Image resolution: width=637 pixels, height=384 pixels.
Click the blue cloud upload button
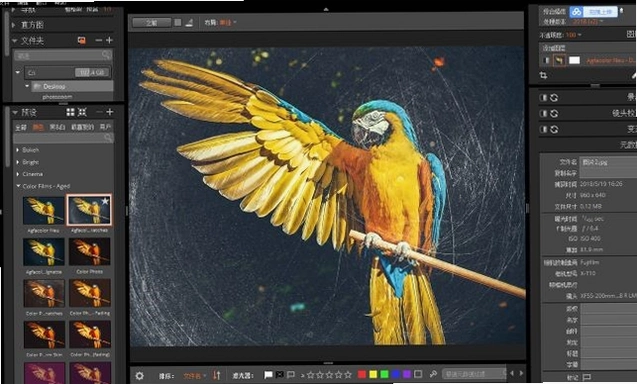[x=593, y=12]
